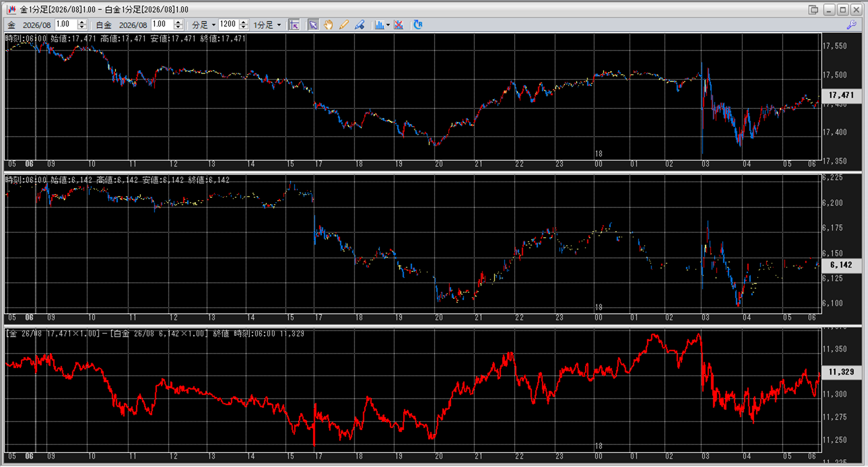Open the 1分足 timeframe dropdown
The height and width of the screenshot is (467, 868).
click(279, 25)
